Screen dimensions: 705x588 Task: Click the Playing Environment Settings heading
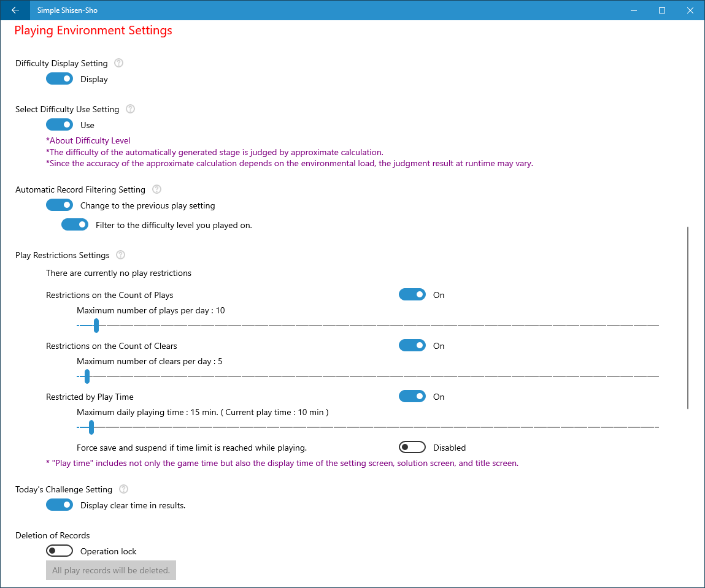click(x=93, y=30)
